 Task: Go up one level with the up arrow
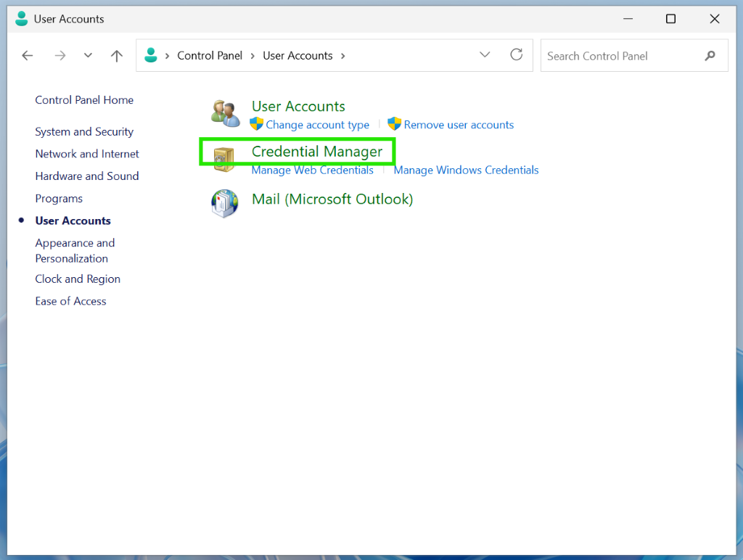(117, 56)
